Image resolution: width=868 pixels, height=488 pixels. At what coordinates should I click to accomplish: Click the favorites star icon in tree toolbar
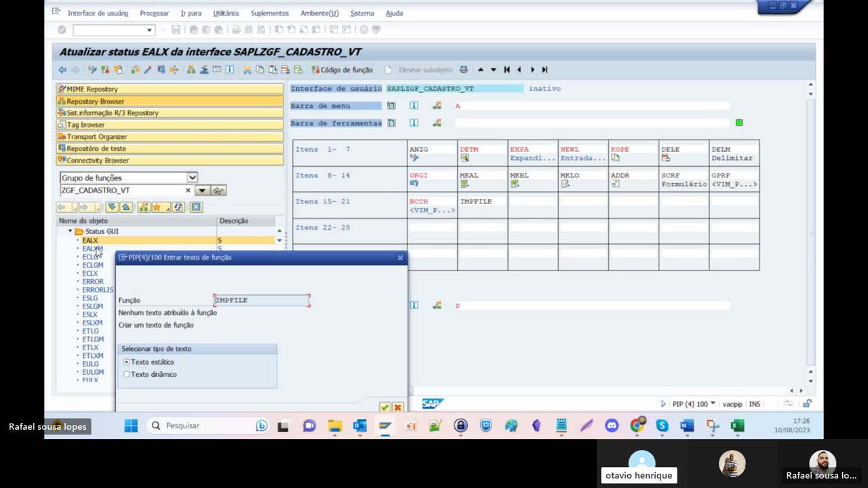click(157, 207)
